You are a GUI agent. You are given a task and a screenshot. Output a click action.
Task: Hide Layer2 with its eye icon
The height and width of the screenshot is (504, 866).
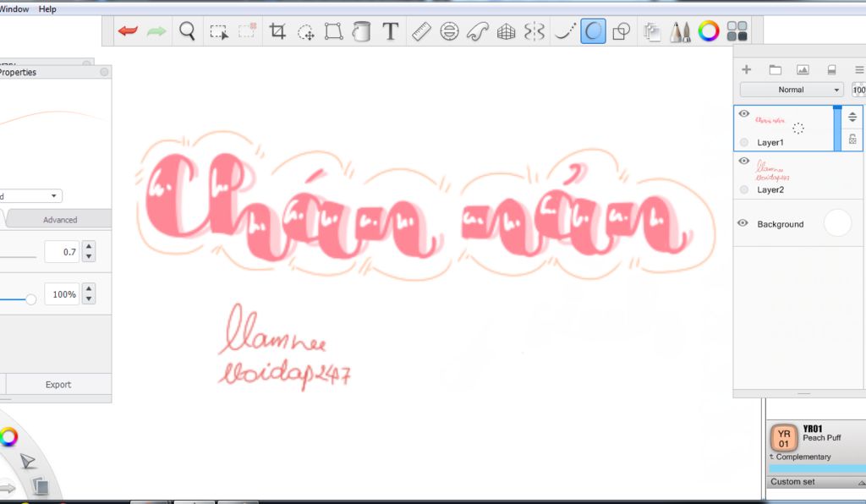tap(744, 162)
